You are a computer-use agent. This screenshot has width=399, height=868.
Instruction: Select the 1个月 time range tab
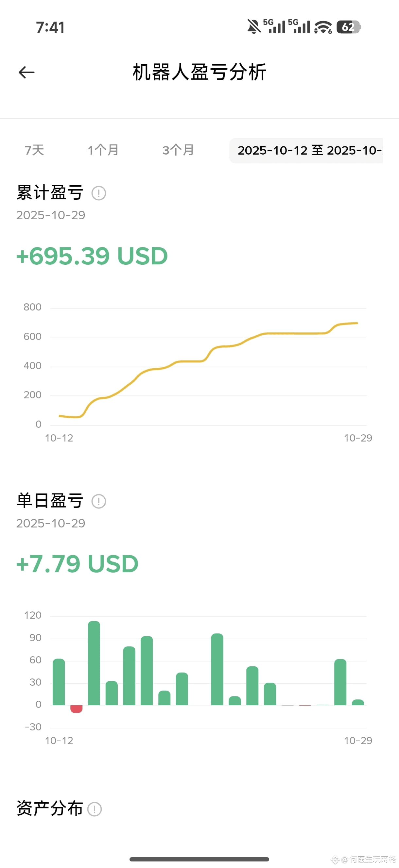click(103, 150)
